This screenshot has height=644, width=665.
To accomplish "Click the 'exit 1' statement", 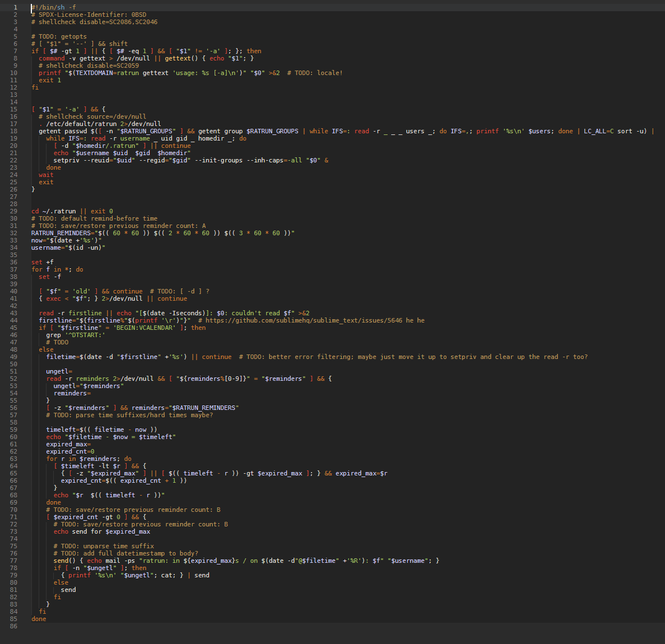I will coord(50,80).
